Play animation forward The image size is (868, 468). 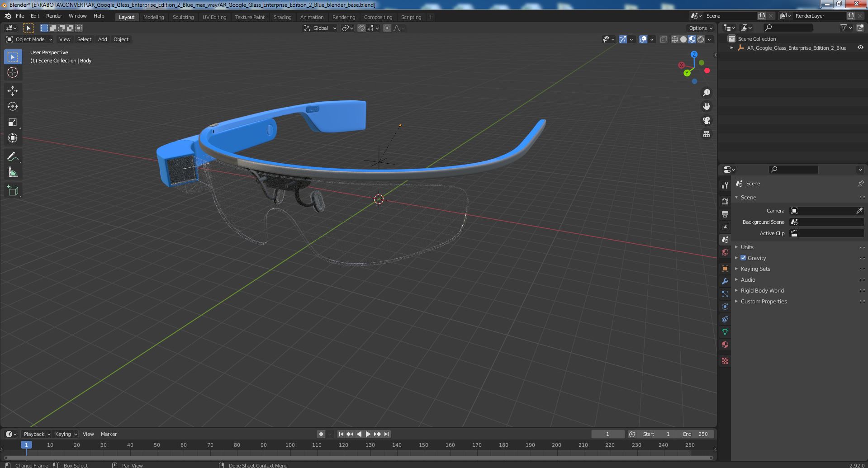(x=368, y=434)
